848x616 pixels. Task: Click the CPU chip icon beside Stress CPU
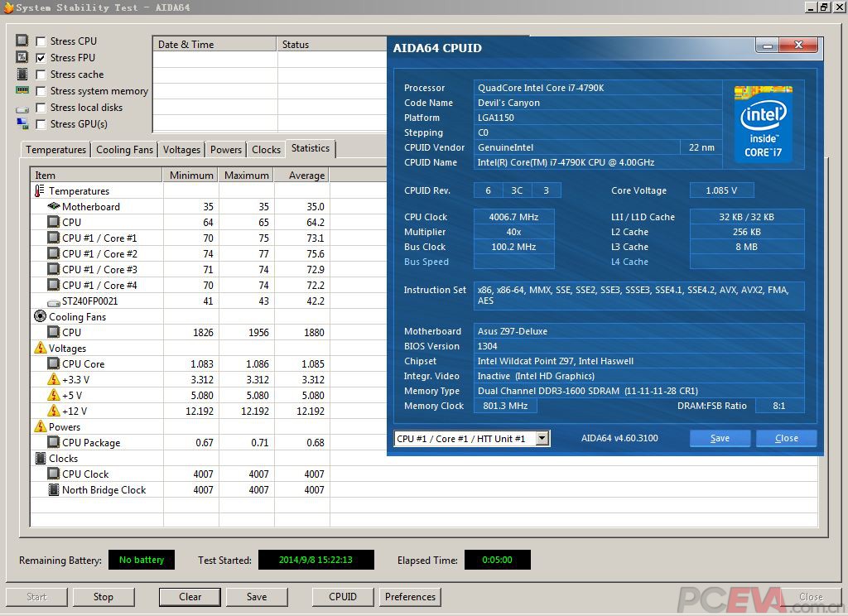(x=22, y=41)
